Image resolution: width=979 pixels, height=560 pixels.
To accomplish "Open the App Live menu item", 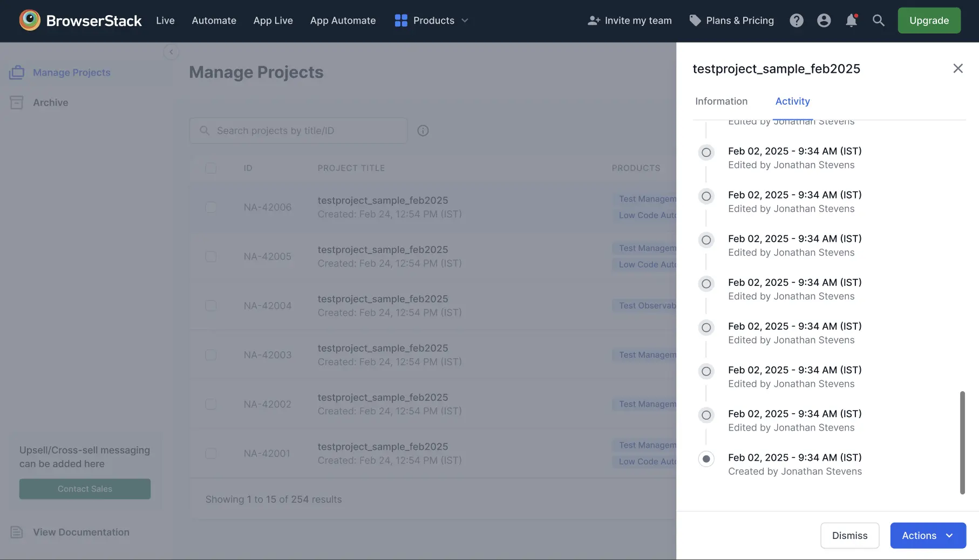I will [273, 21].
